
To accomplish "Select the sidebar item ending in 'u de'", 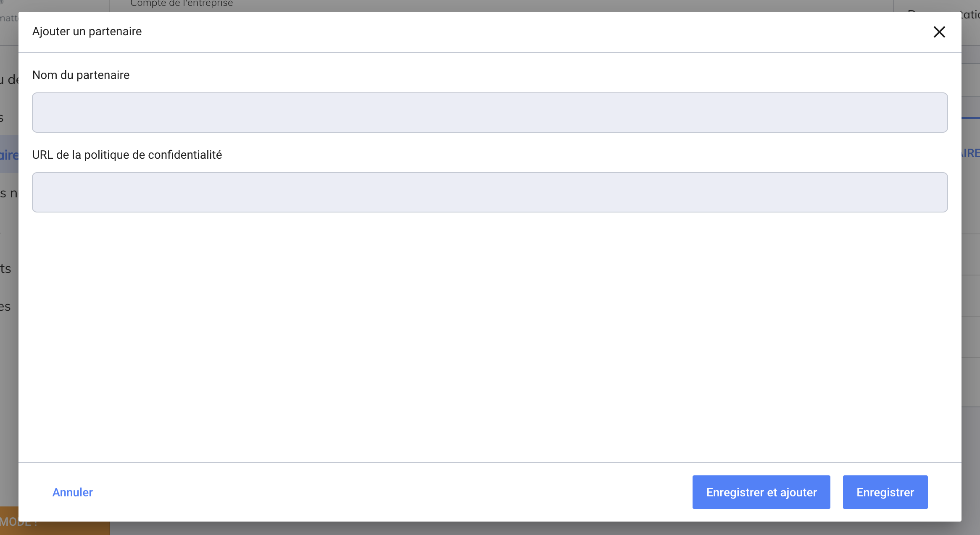I will [8, 79].
